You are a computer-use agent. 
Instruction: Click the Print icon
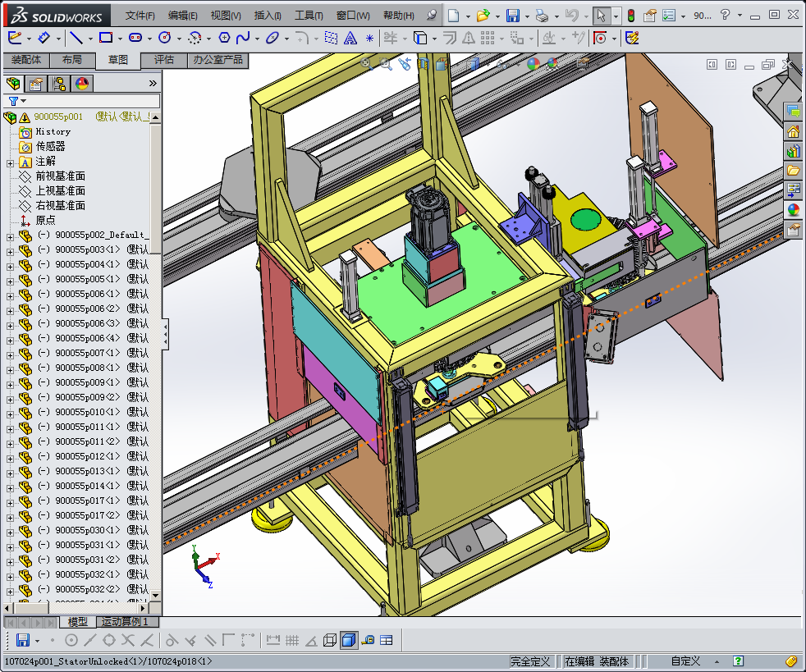542,16
